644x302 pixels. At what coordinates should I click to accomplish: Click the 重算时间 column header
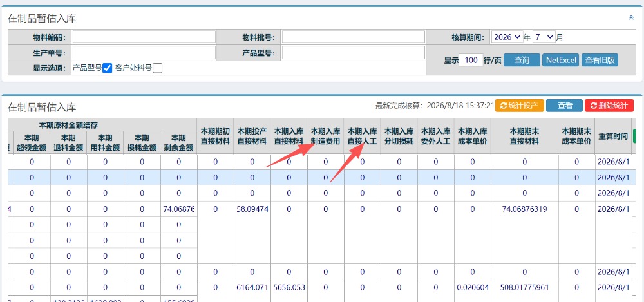[613, 136]
